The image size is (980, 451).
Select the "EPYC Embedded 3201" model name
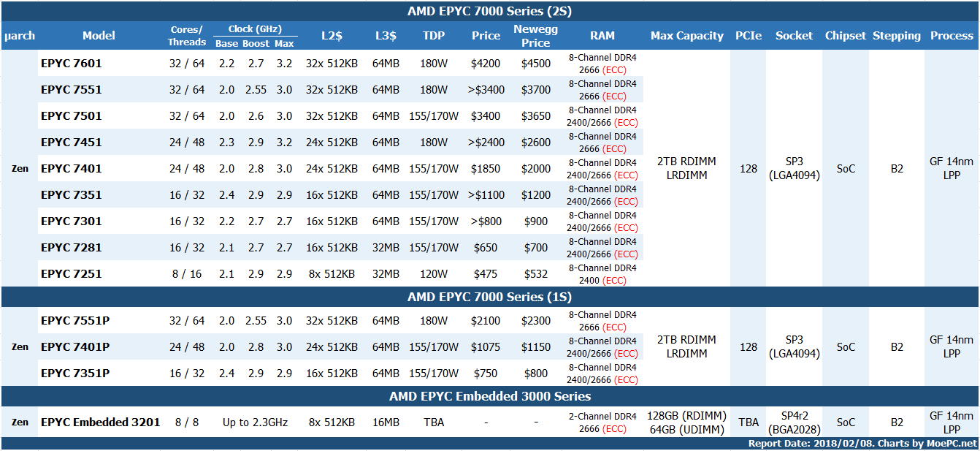(101, 422)
